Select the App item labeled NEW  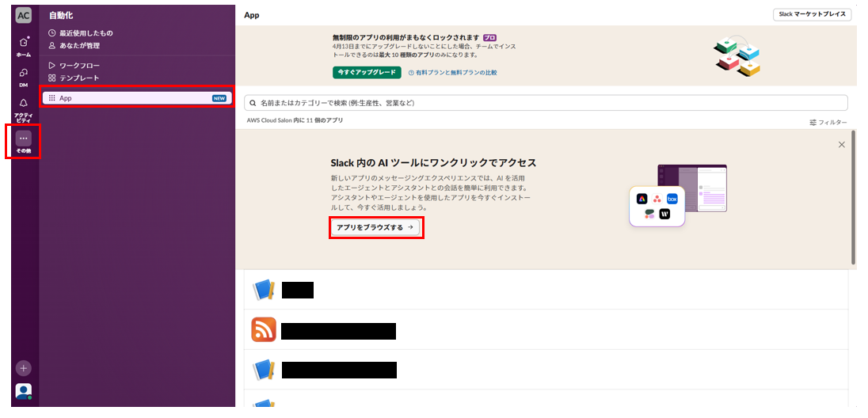pyautogui.click(x=137, y=98)
